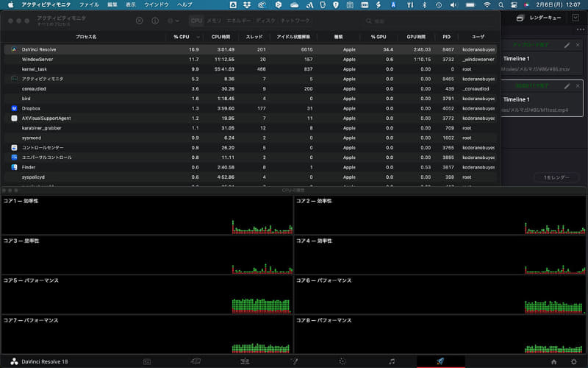Screen dimensions: 588x368
Task: Open DaVinci Resolve project manager home icon
Action: [x=554, y=361]
